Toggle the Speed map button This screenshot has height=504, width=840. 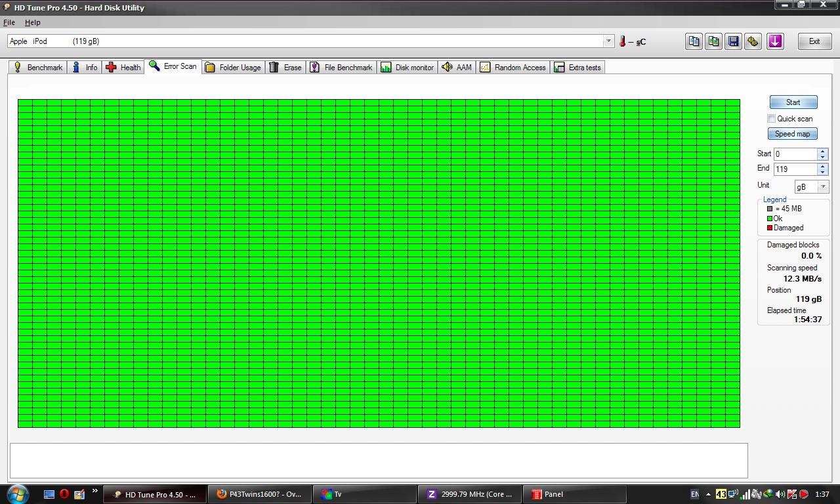coord(792,134)
